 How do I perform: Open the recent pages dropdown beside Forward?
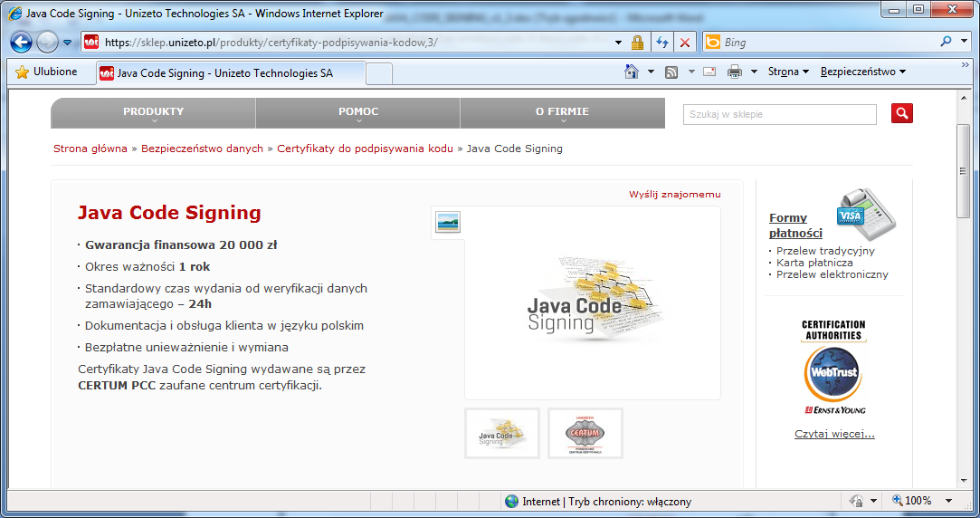pos(68,43)
